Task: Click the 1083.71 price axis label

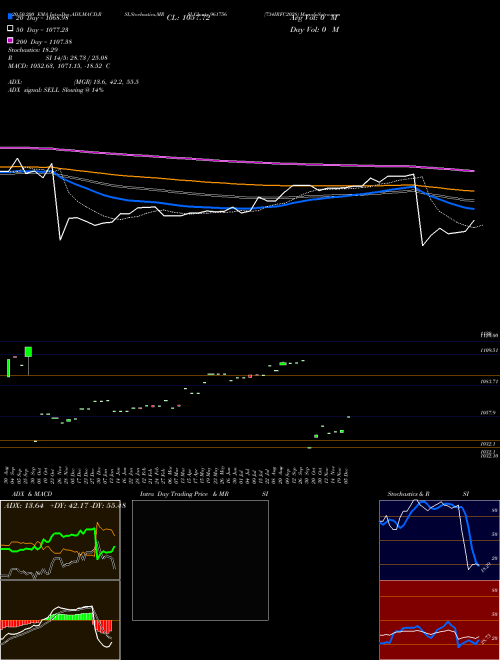Action: tap(489, 381)
